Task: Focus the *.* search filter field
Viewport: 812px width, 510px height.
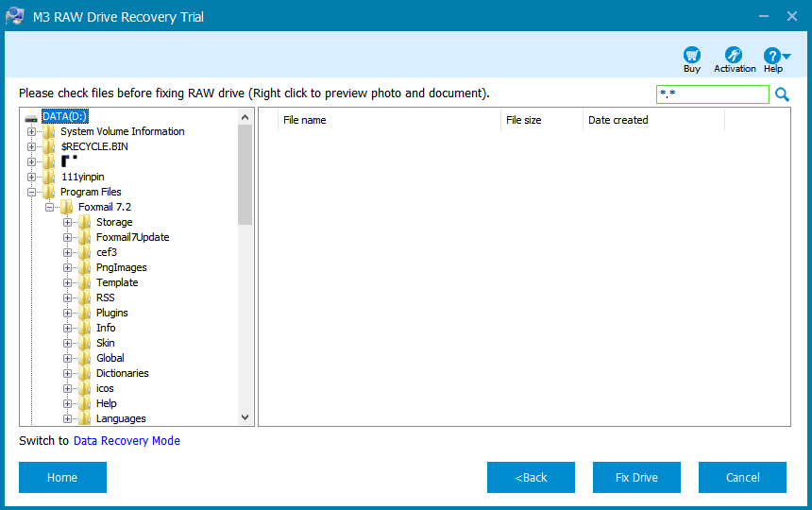Action: (713, 94)
